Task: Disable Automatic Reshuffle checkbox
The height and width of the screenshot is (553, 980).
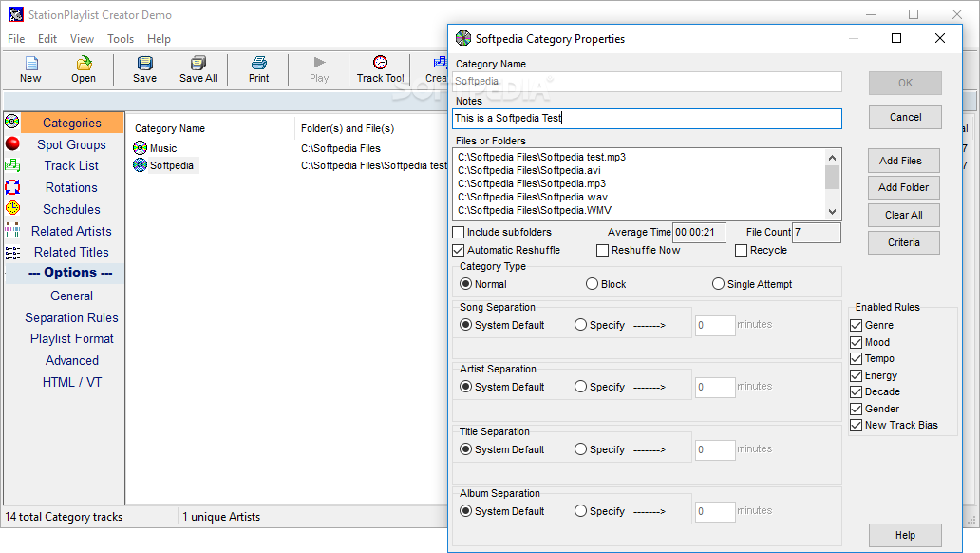Action: point(458,250)
